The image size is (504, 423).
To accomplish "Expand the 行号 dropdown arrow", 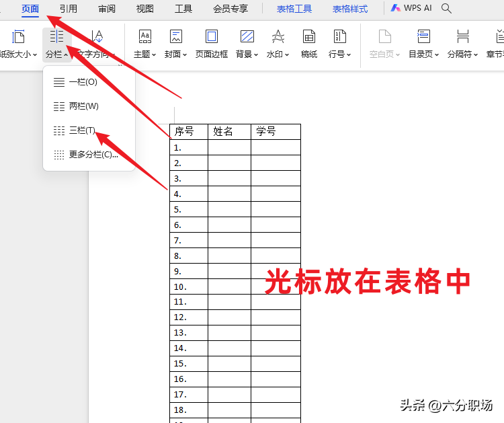I will (349, 55).
